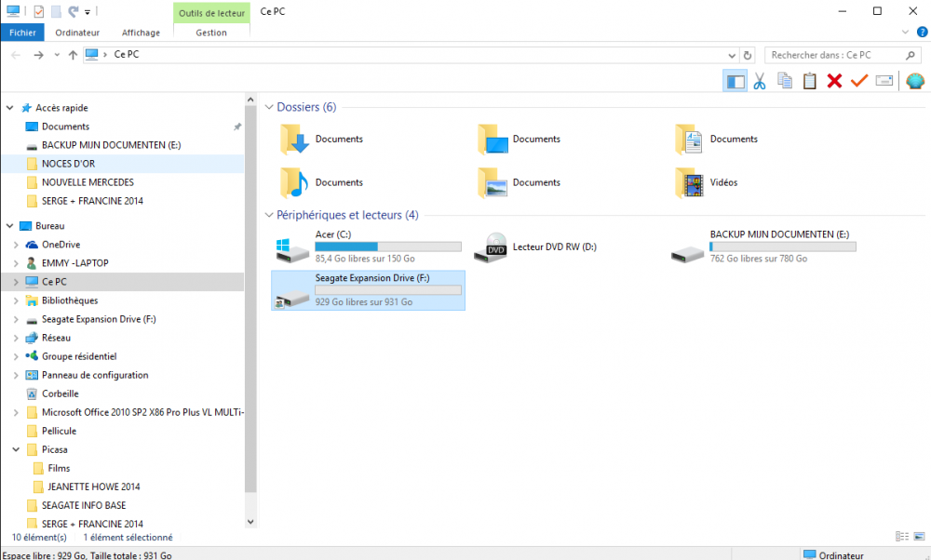This screenshot has width=931, height=560.
Task: Click the Acer (C:) drive usage bar
Action: [388, 247]
